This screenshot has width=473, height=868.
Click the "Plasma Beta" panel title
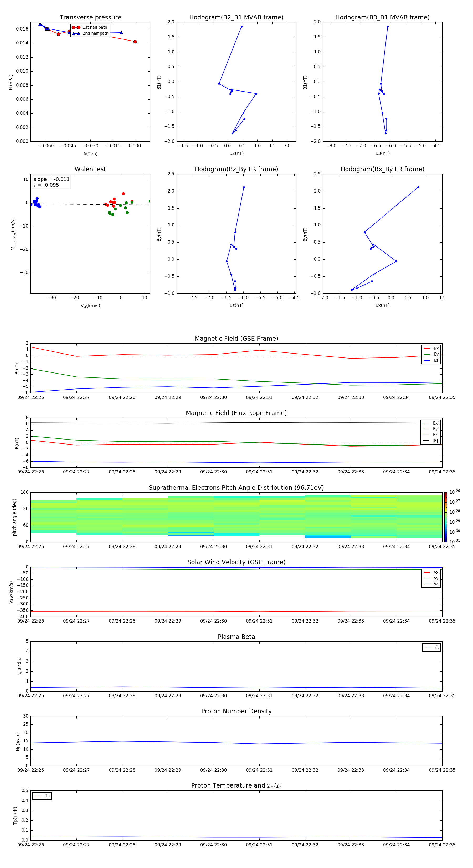point(236,637)
